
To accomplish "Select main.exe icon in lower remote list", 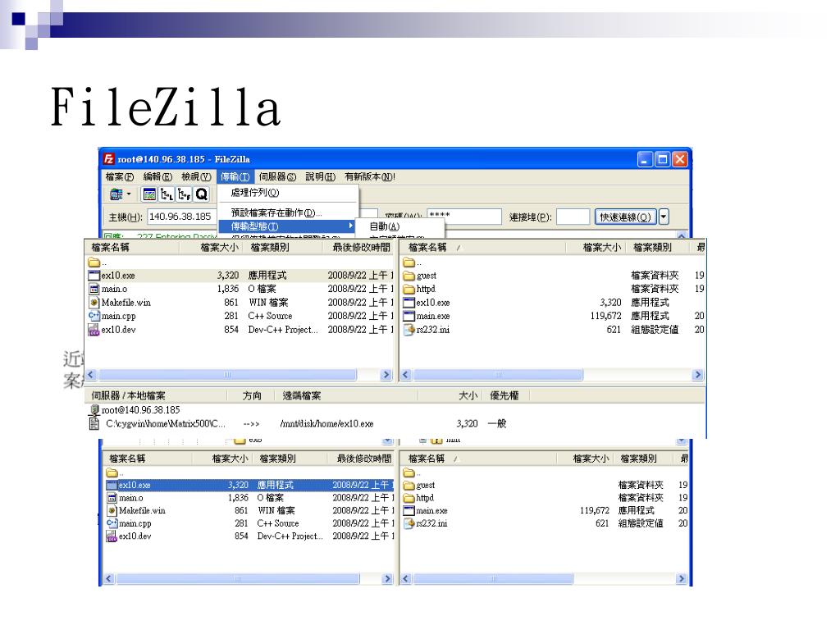I will click(x=409, y=511).
